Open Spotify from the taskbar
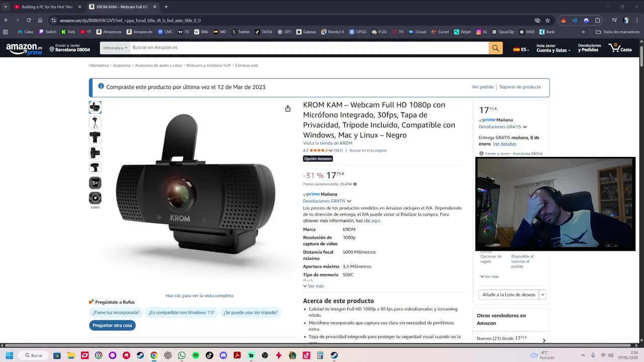 pos(196,355)
